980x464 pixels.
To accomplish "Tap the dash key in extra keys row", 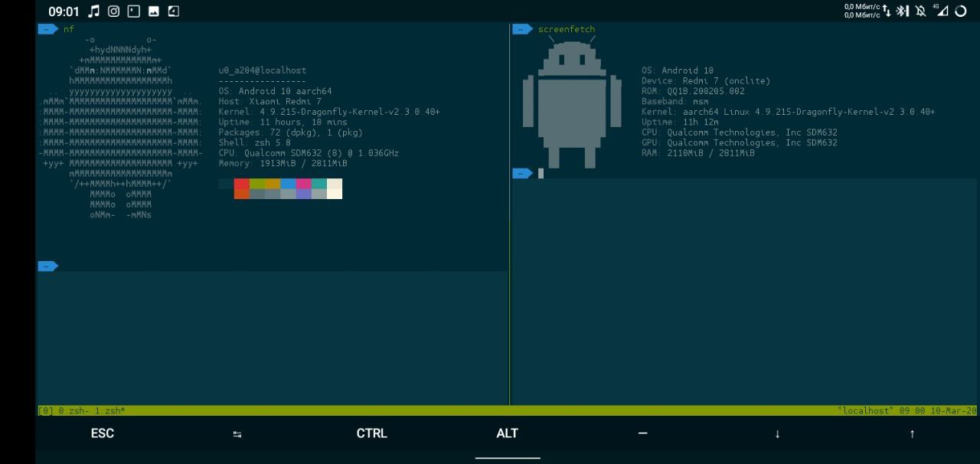I will coord(642,433).
